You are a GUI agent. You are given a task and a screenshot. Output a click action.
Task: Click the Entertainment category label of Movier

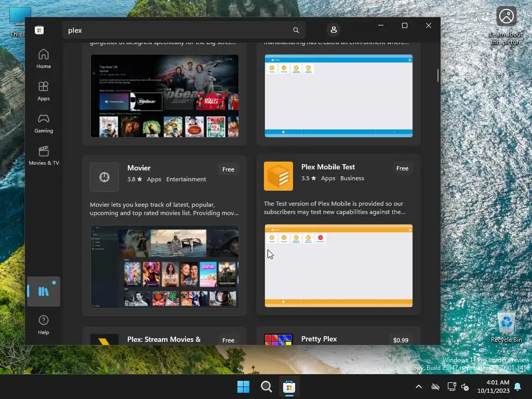(x=186, y=179)
